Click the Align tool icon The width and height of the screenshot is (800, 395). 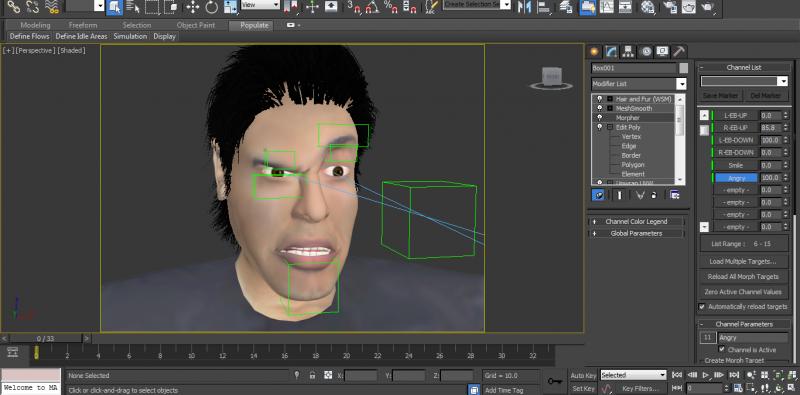coord(543,7)
